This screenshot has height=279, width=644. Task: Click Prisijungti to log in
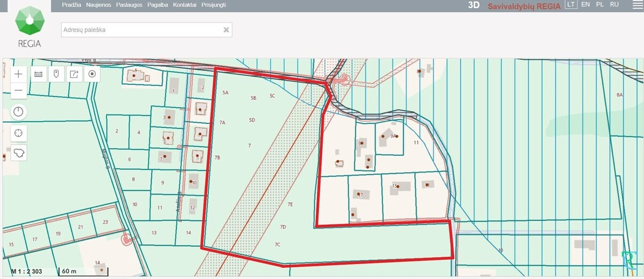point(214,5)
